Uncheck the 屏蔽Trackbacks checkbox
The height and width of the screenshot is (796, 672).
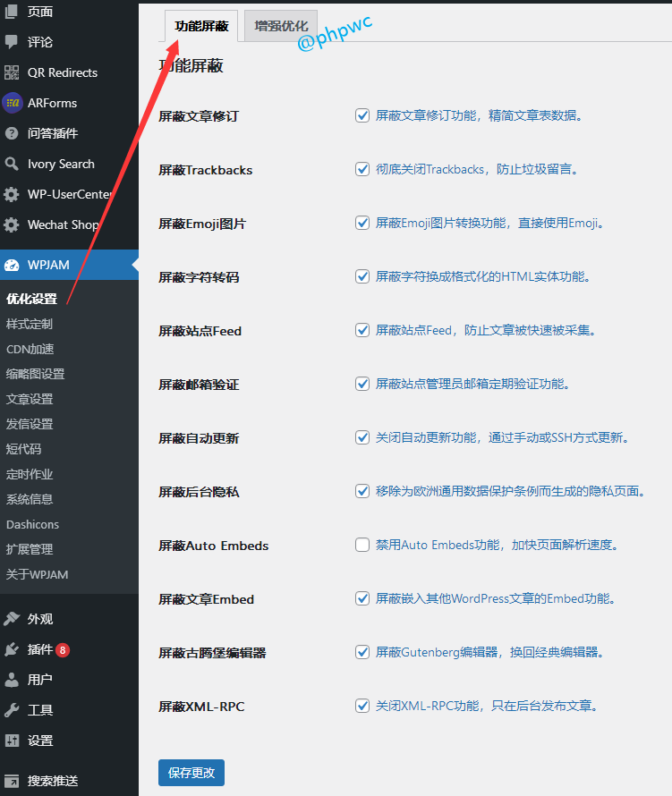click(x=362, y=169)
